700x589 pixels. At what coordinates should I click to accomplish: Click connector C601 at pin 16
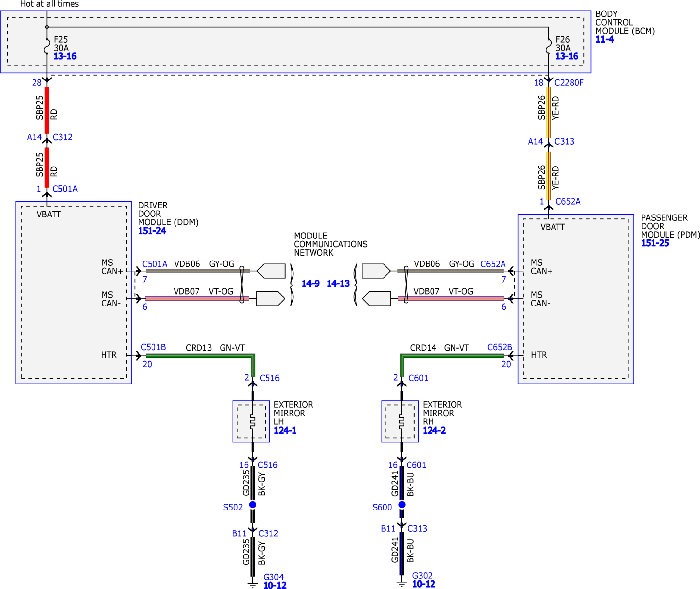pos(416,465)
